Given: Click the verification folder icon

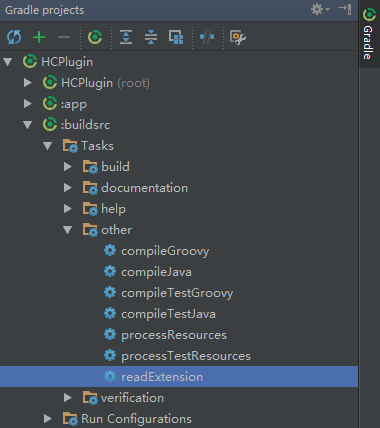Looking at the screenshot, I should [90, 398].
